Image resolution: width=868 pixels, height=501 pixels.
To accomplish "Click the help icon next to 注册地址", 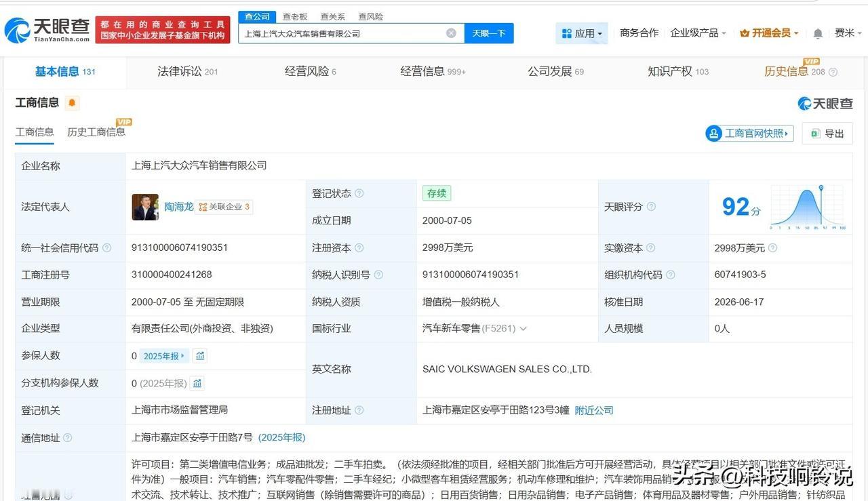I will pos(359,410).
